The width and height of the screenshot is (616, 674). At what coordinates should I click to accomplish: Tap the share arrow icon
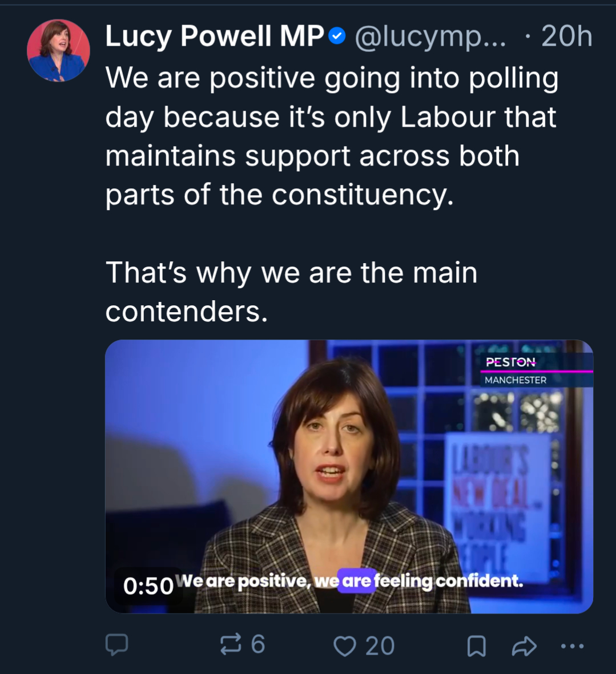click(524, 646)
